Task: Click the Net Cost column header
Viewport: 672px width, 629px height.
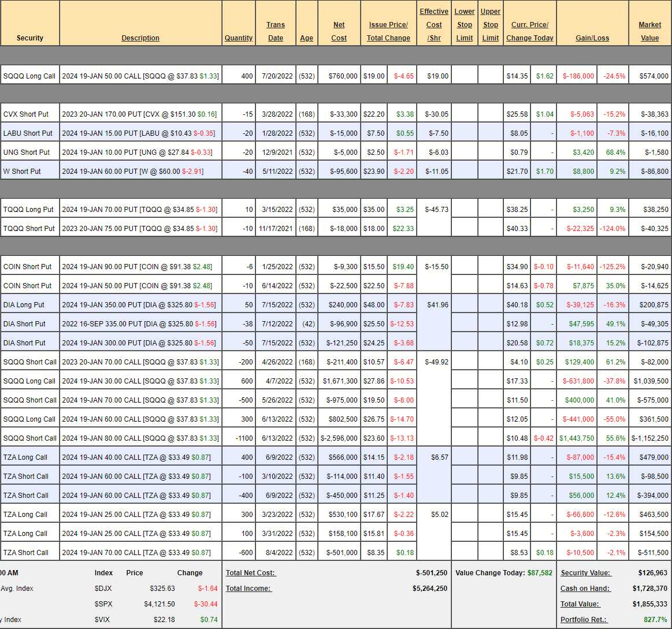Action: tap(339, 31)
